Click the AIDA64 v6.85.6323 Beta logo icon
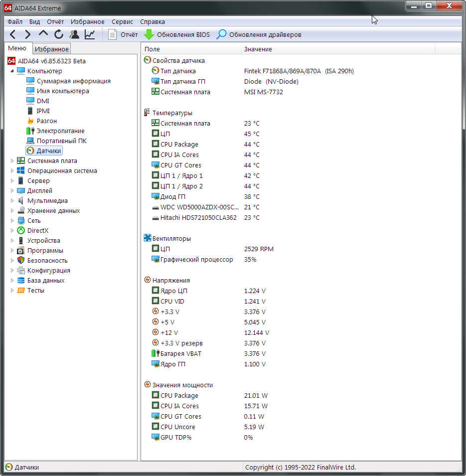The width and height of the screenshot is (466, 476). (x=11, y=61)
